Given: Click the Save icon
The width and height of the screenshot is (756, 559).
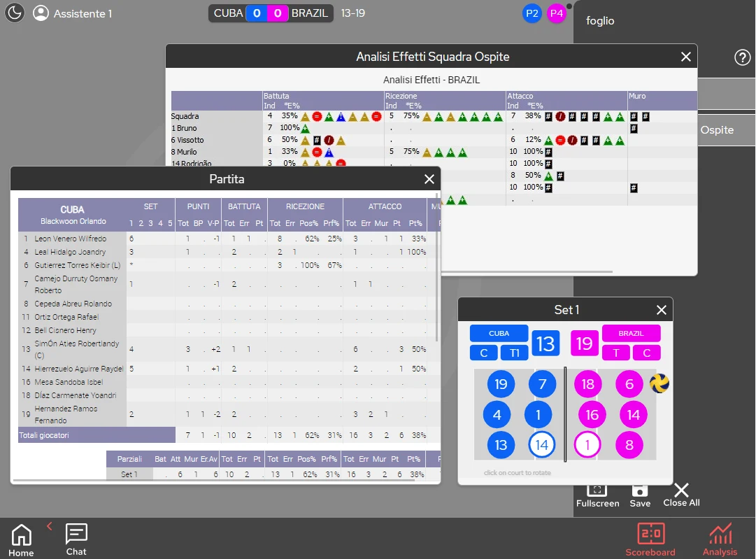Looking at the screenshot, I should click(x=640, y=496).
